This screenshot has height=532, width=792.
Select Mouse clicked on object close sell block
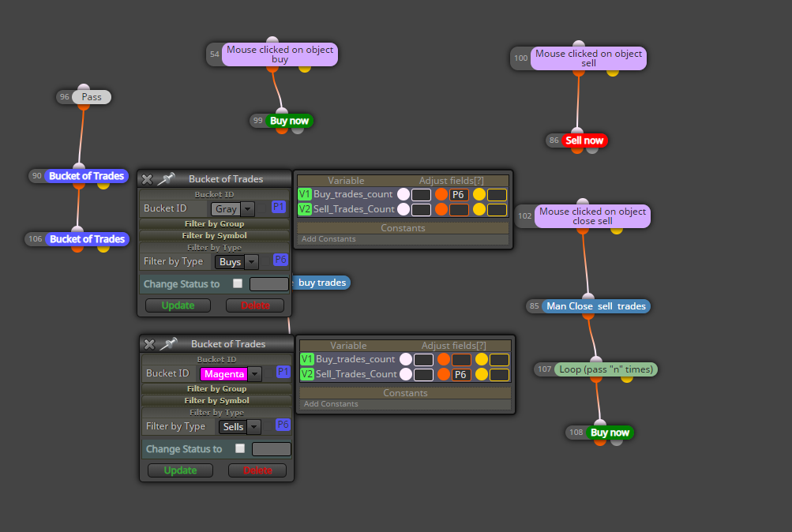tap(592, 216)
